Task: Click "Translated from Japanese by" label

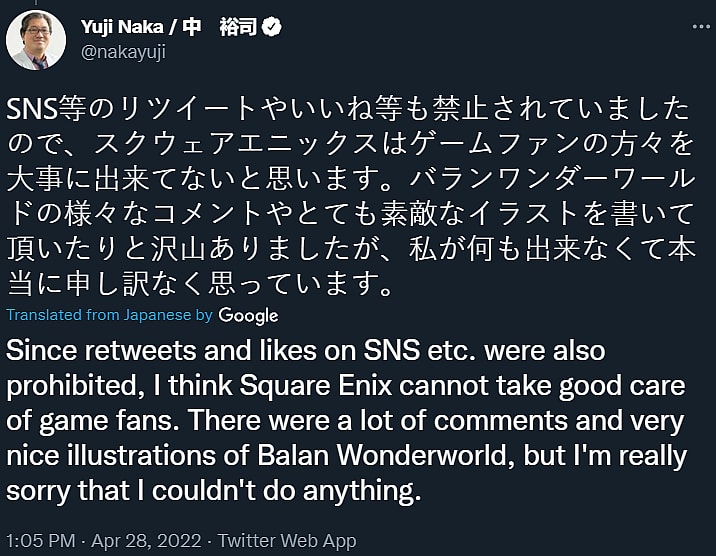Action: [108, 315]
